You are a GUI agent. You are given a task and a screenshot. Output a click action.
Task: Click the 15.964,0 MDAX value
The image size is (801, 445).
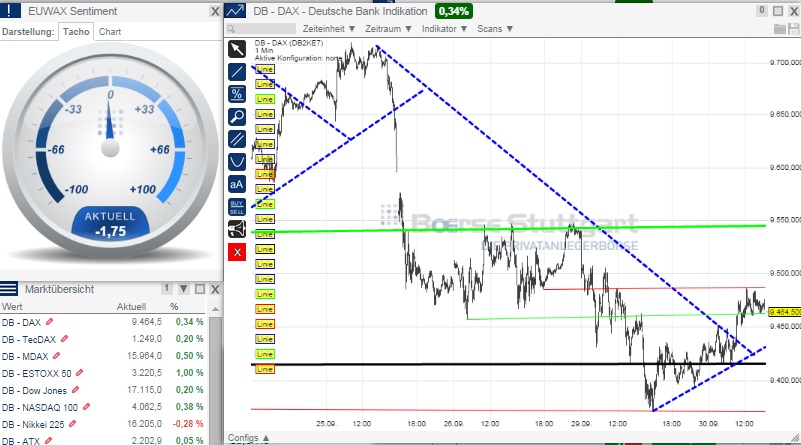click(x=145, y=356)
